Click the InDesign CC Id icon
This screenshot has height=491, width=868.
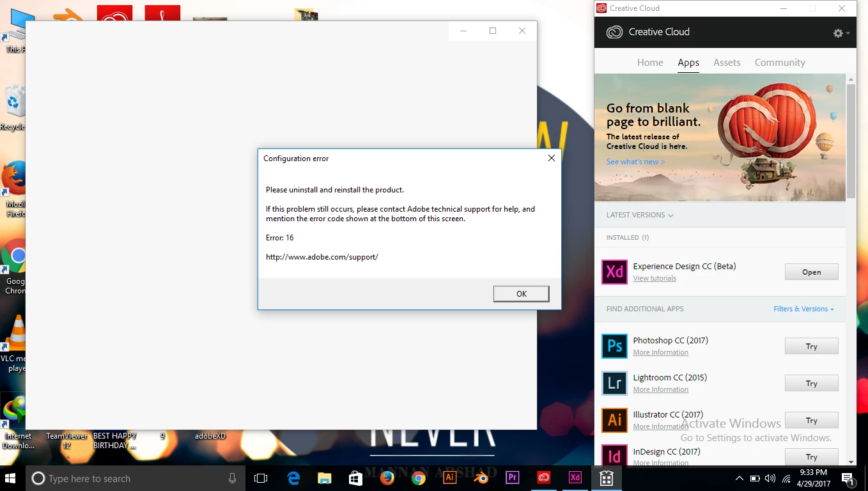click(614, 455)
